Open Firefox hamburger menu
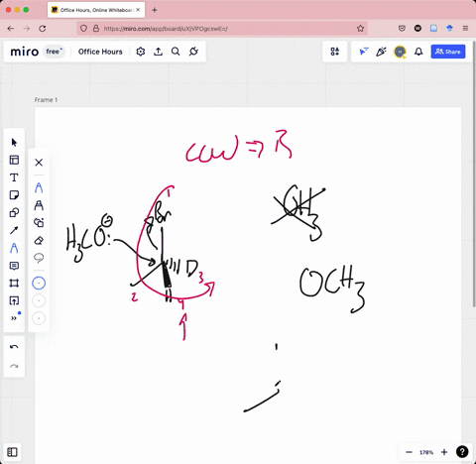 465,29
